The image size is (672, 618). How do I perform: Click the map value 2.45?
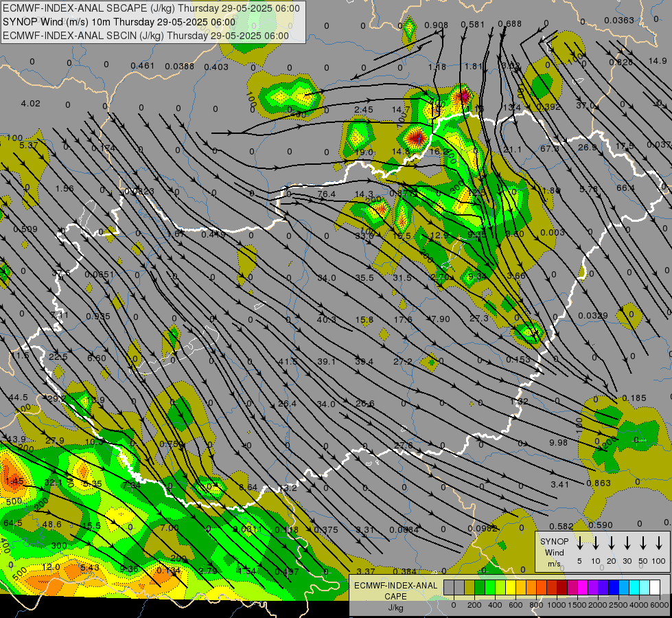(x=363, y=110)
